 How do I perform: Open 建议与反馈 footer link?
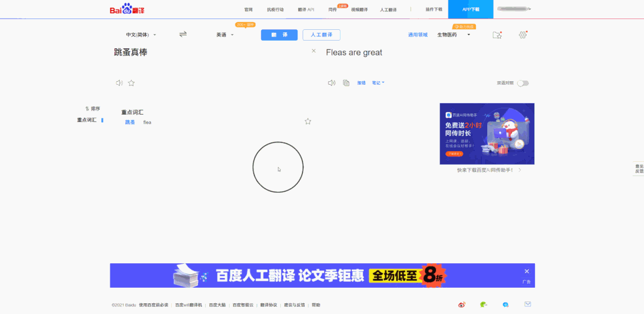pos(295,305)
